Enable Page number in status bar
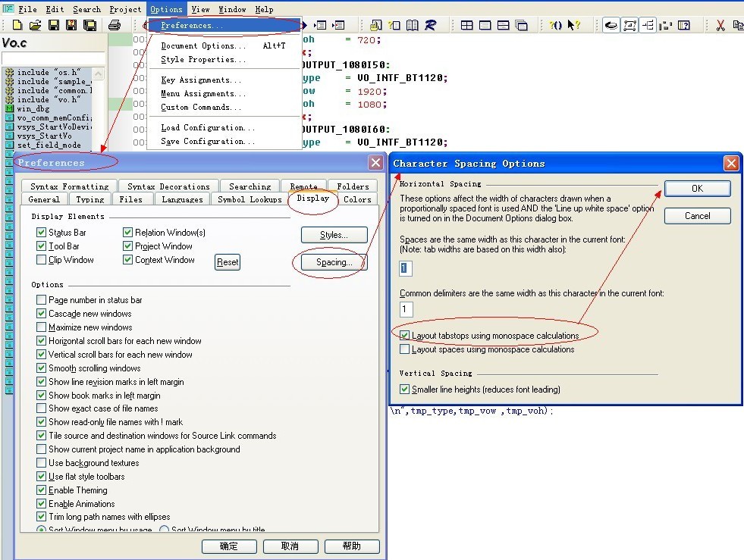The height and width of the screenshot is (560, 744). pyautogui.click(x=41, y=300)
